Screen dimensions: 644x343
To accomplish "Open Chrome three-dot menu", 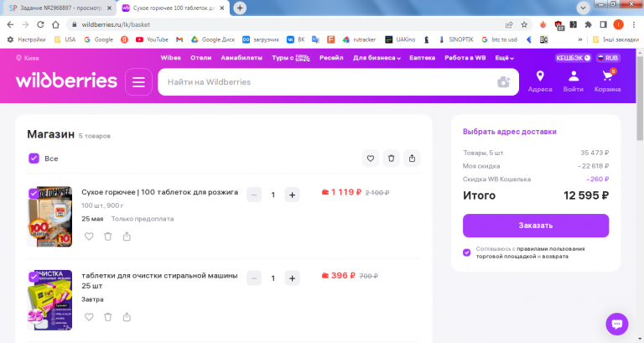I will [x=634, y=24].
